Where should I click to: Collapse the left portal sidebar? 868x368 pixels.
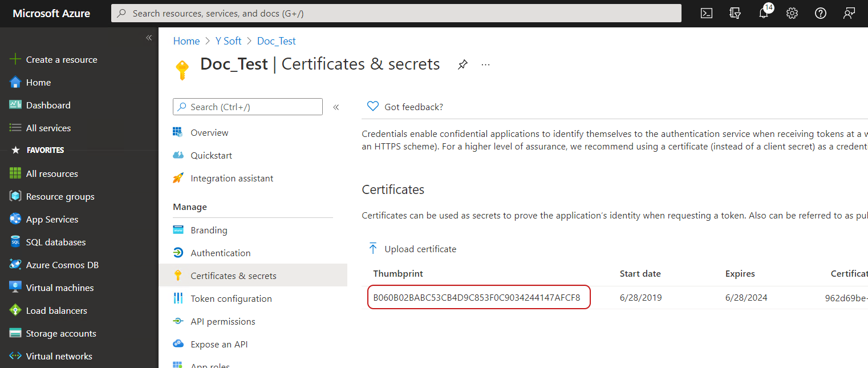coord(149,38)
